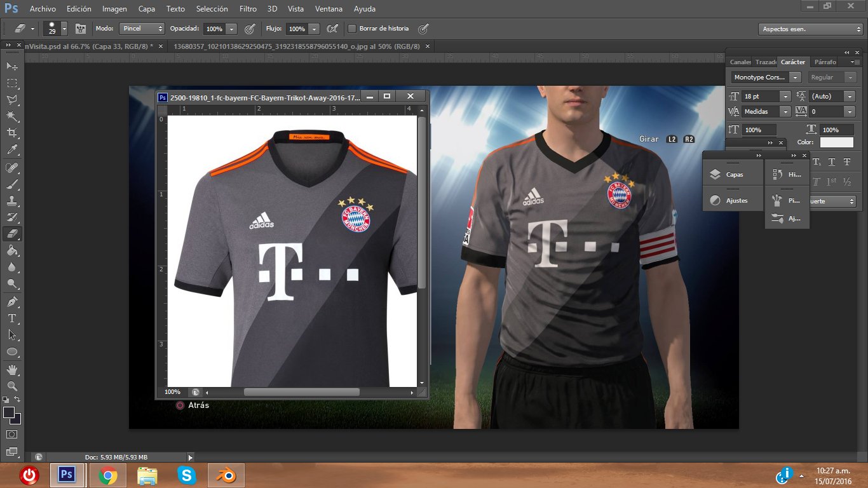Viewport: 868px width, 488px height.
Task: Select the Eyedropper tool
Action: pos(12,150)
